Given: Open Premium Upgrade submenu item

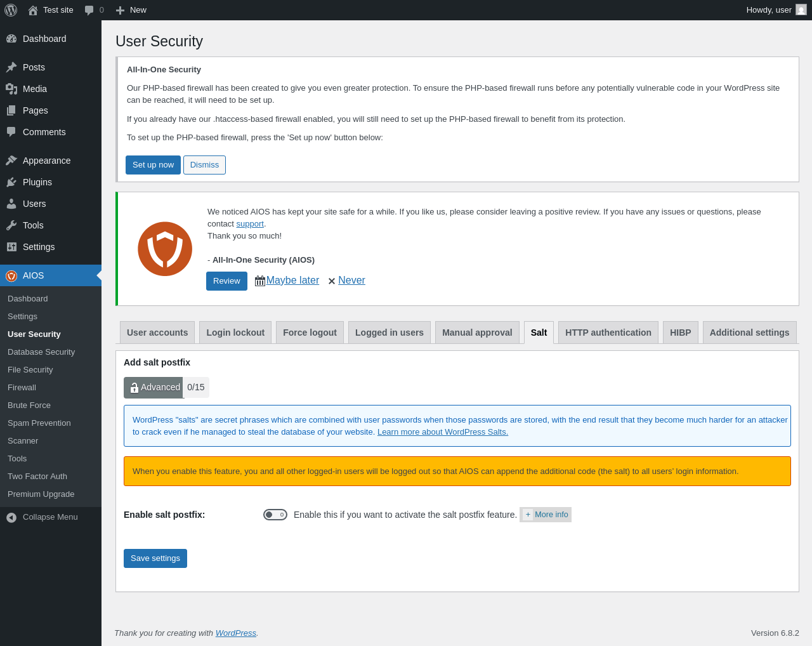Looking at the screenshot, I should (x=51, y=494).
